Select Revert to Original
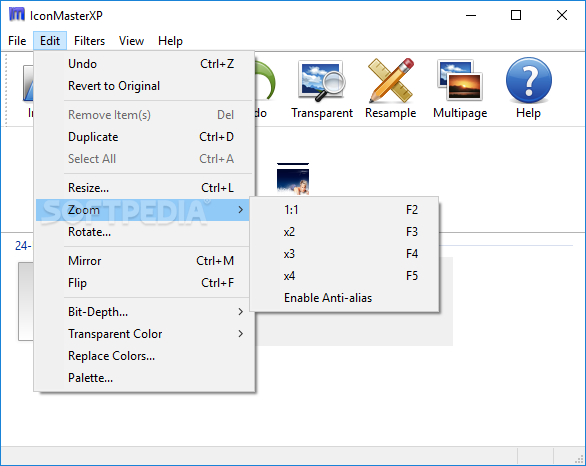 (x=145, y=86)
